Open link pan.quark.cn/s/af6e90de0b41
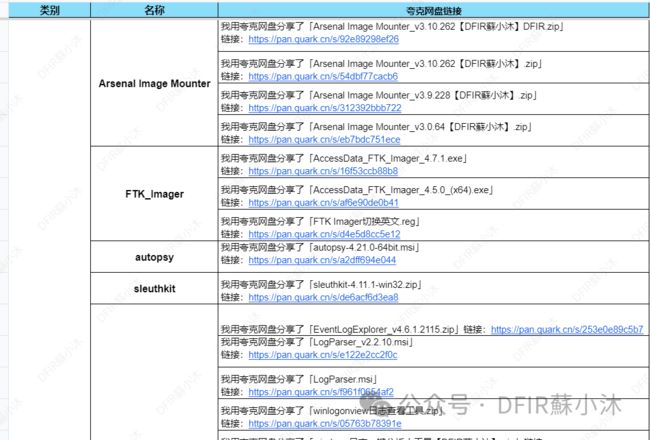Image resolution: width=650 pixels, height=440 pixels. click(x=323, y=203)
